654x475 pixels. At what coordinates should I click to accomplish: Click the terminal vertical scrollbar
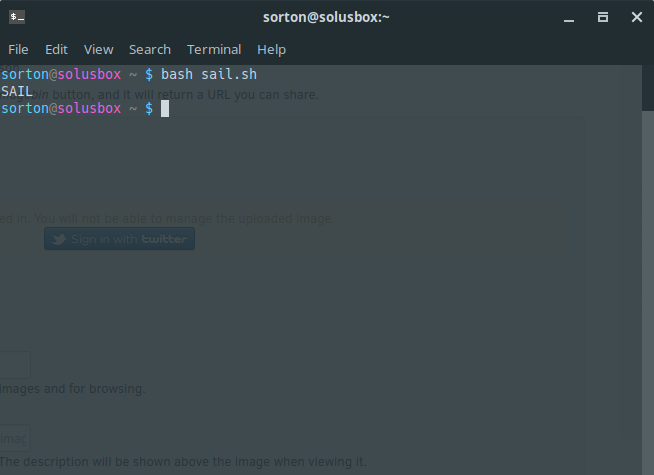pyautogui.click(x=648, y=270)
